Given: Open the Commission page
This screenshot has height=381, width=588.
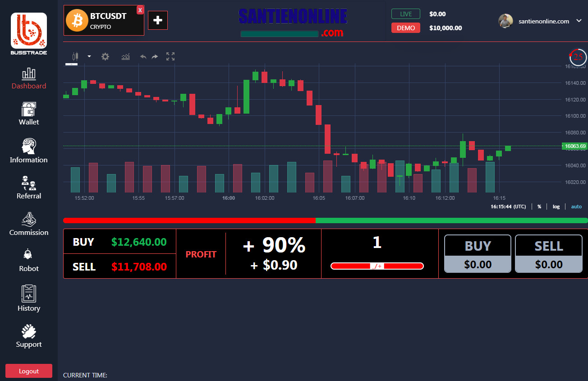Looking at the screenshot, I should pyautogui.click(x=29, y=224).
